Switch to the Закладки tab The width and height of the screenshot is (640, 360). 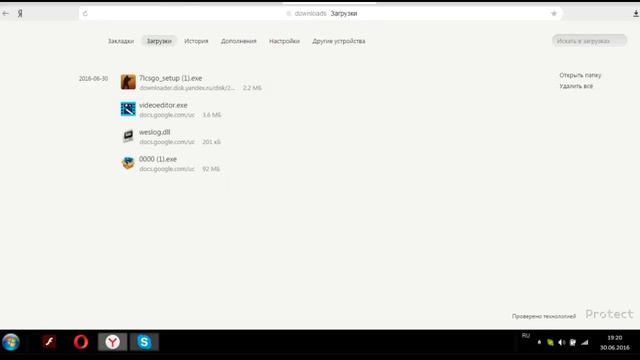click(x=121, y=41)
